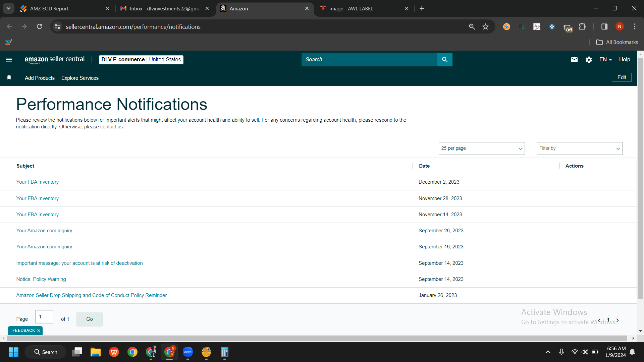Open Amazon.com inquiry from September 26
This screenshot has height=362, width=644.
[x=44, y=231]
